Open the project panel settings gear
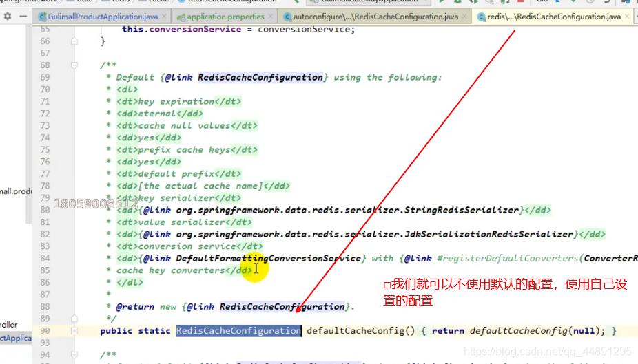 (x=8, y=17)
